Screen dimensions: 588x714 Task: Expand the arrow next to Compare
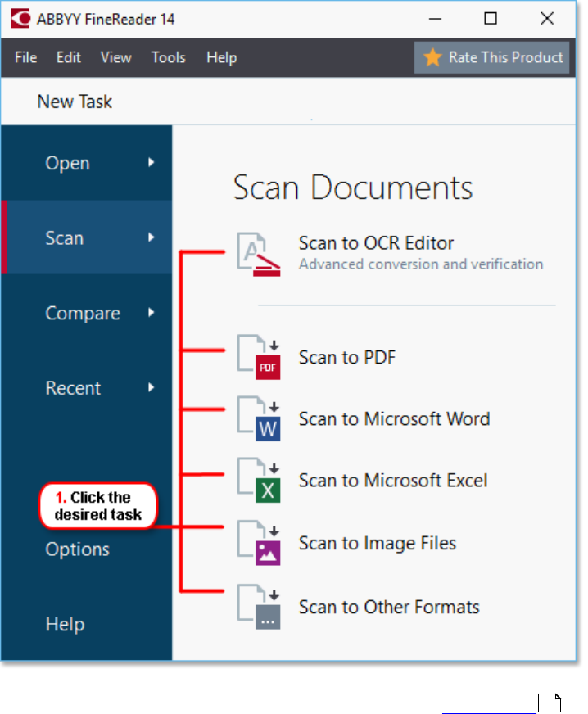(x=152, y=313)
